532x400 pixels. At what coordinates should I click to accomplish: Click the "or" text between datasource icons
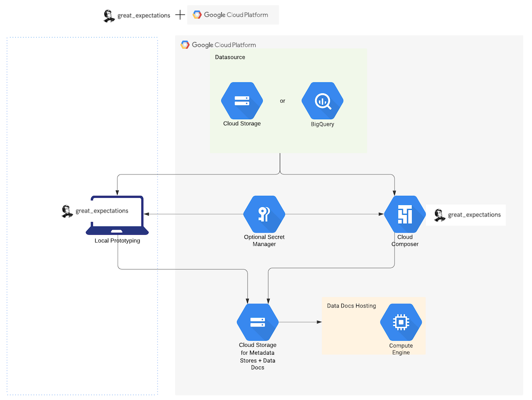point(282,101)
